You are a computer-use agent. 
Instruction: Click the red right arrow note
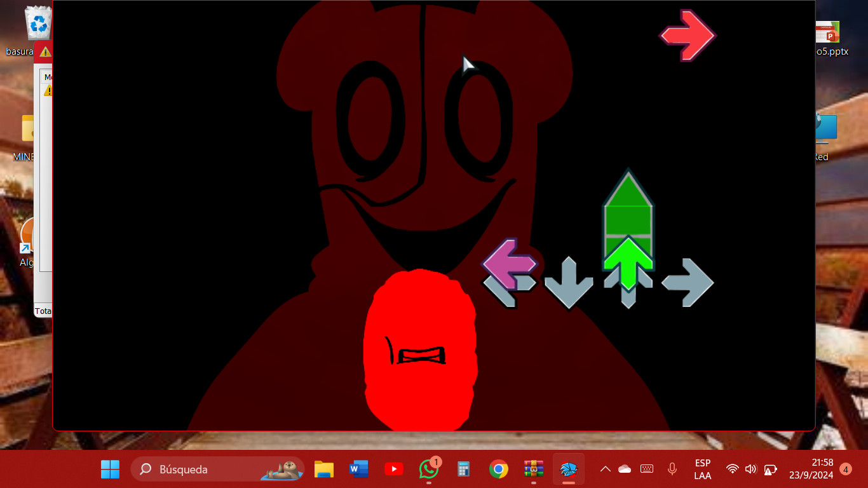coord(688,36)
